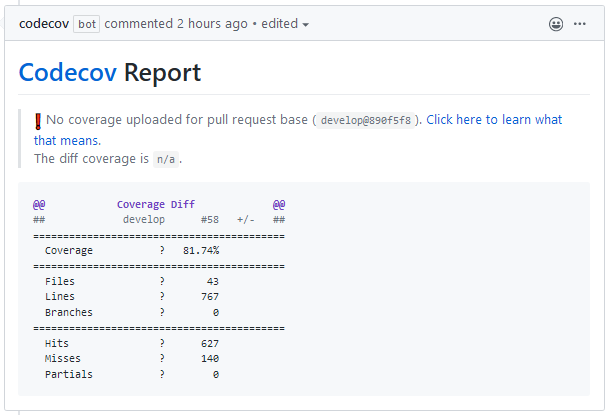
Task: Open the codecov author profile link
Action: click(x=44, y=24)
